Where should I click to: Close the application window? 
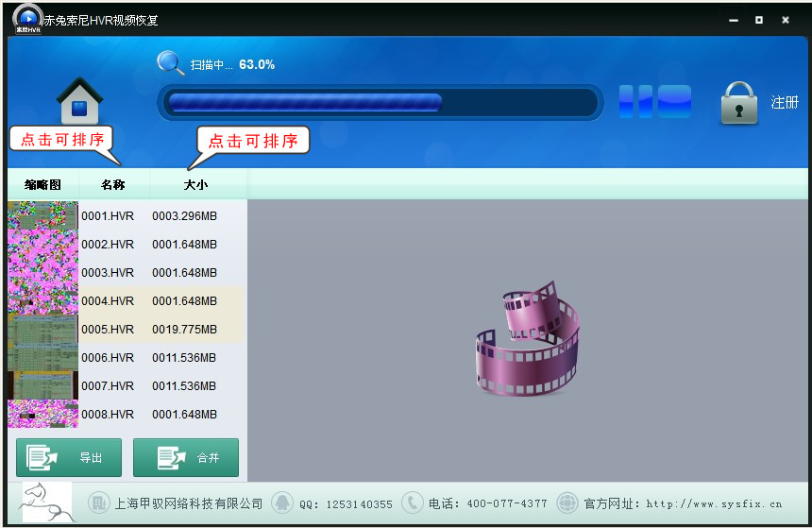pyautogui.click(x=785, y=20)
